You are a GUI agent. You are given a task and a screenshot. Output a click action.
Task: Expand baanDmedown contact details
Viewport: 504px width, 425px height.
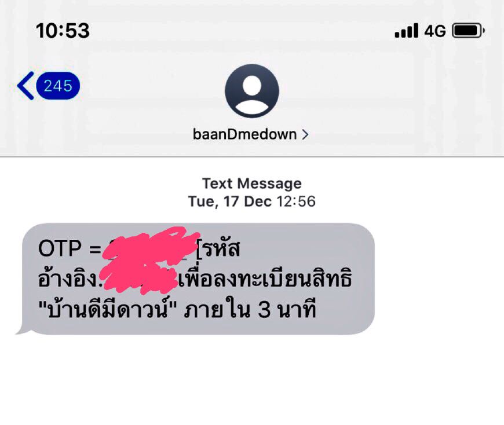point(250,134)
